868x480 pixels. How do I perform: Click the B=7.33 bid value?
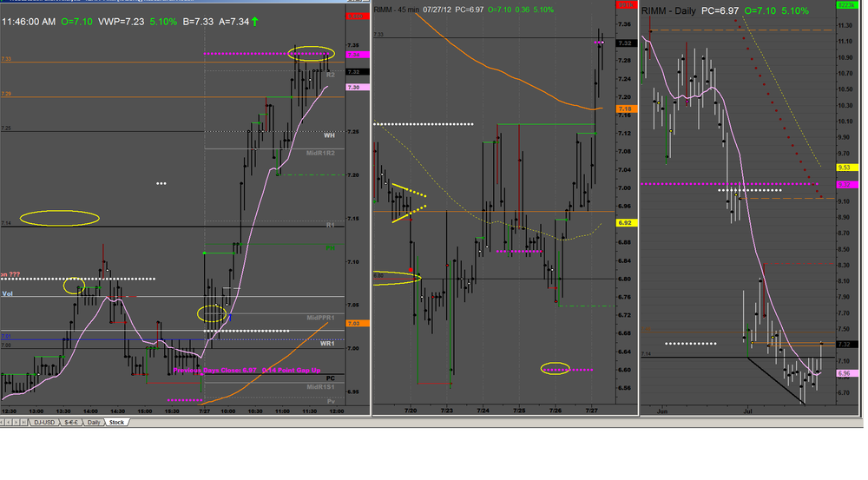(198, 22)
